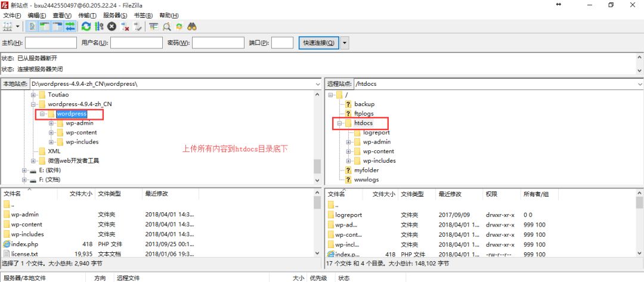Cancel the current operation
Screen dimensions: 644x282
click(112, 27)
